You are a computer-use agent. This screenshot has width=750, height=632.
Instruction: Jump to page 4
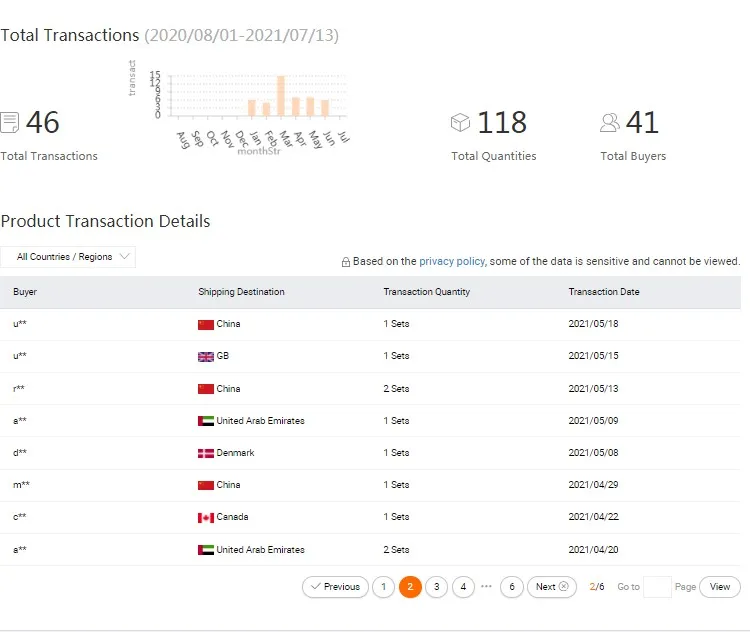(x=463, y=587)
